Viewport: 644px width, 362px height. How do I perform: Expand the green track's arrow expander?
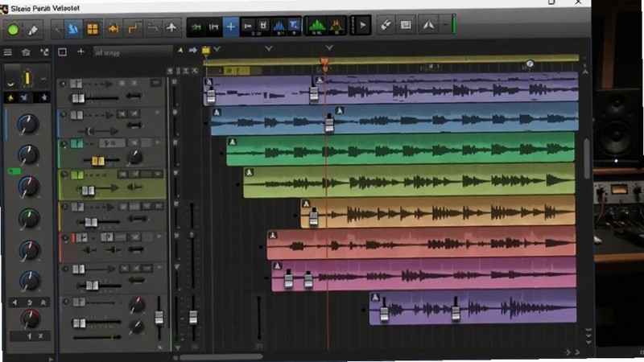pyautogui.click(x=158, y=142)
